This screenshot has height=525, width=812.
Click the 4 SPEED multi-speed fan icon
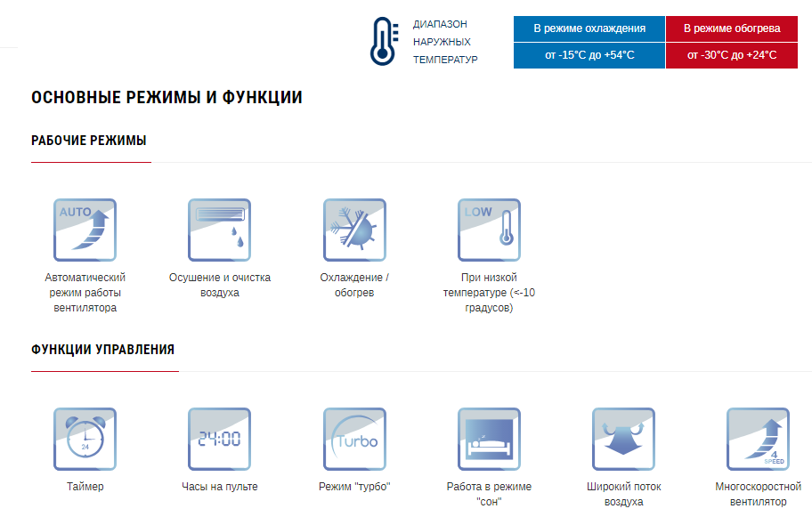758,439
